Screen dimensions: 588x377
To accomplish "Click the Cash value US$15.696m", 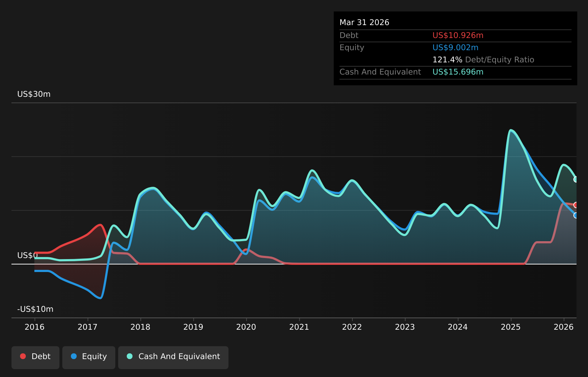I will (x=458, y=72).
